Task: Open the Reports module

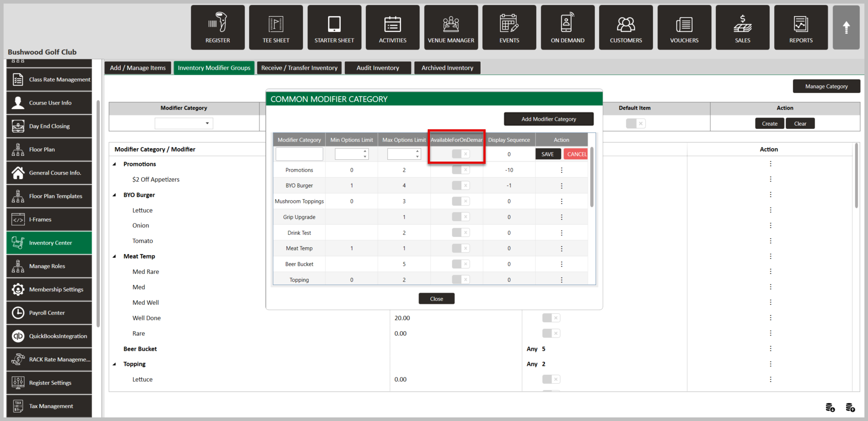Action: [801, 27]
